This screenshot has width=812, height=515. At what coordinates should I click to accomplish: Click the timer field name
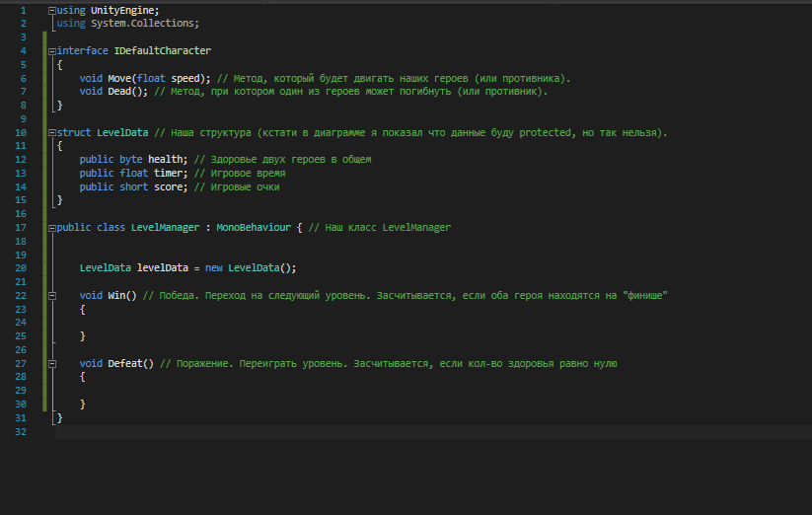pos(170,173)
